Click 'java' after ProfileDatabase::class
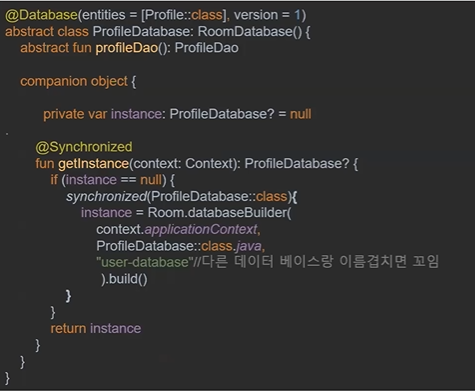This screenshot has height=391, width=475. (249, 246)
